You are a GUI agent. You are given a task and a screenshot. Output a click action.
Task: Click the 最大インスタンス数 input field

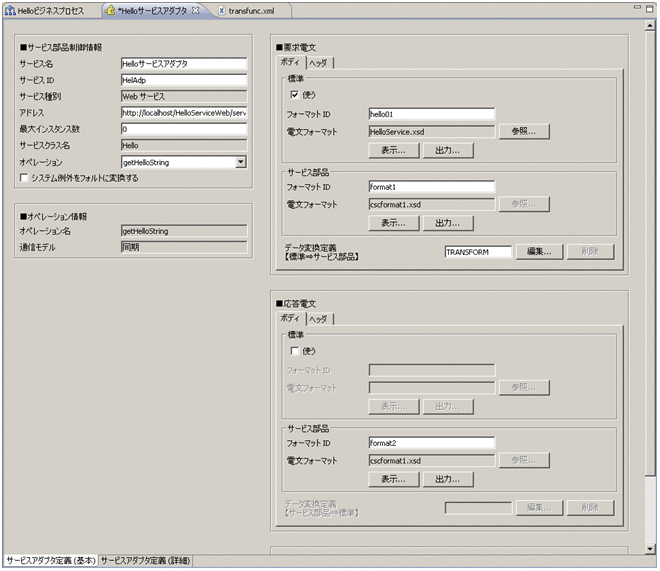pos(183,129)
